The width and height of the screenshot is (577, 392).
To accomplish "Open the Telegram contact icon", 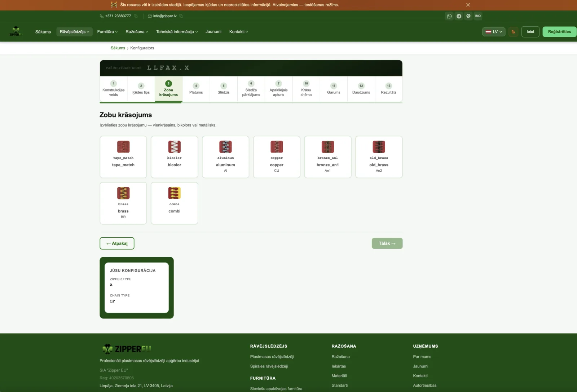I will click(x=459, y=16).
